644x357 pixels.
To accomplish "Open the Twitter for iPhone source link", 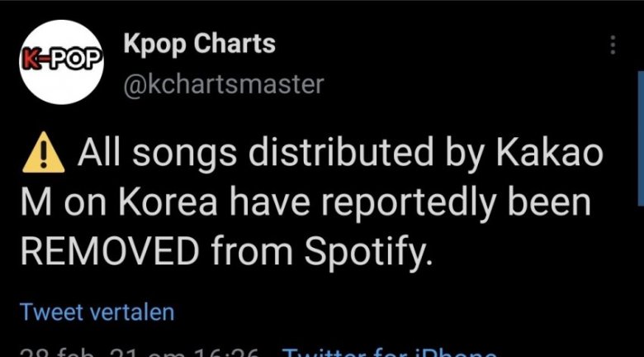I will pyautogui.click(x=388, y=352).
